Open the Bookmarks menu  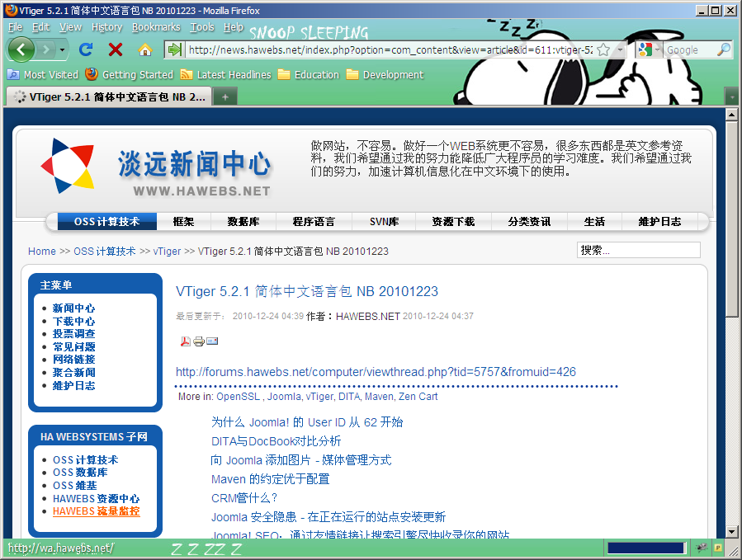tap(156, 27)
